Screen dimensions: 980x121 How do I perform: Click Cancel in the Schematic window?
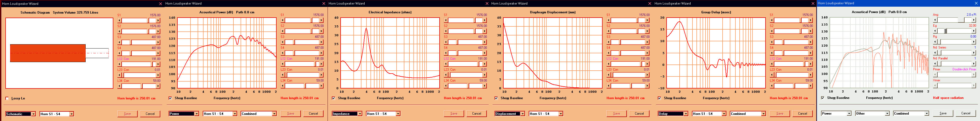tap(150, 114)
